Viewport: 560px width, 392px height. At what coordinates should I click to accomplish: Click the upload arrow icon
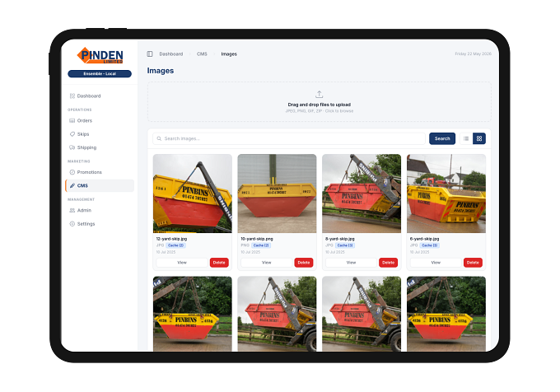pyautogui.click(x=319, y=94)
